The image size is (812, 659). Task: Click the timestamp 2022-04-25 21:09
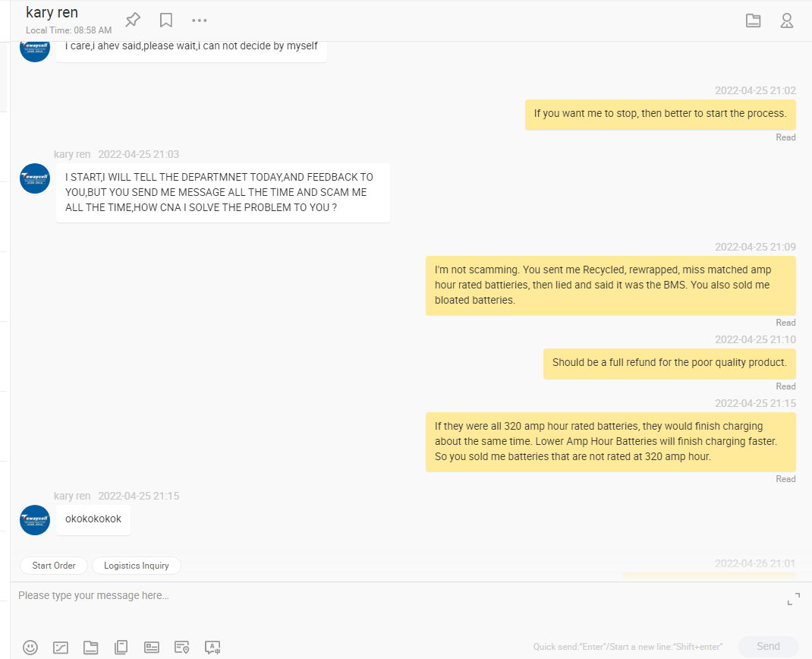tap(755, 248)
